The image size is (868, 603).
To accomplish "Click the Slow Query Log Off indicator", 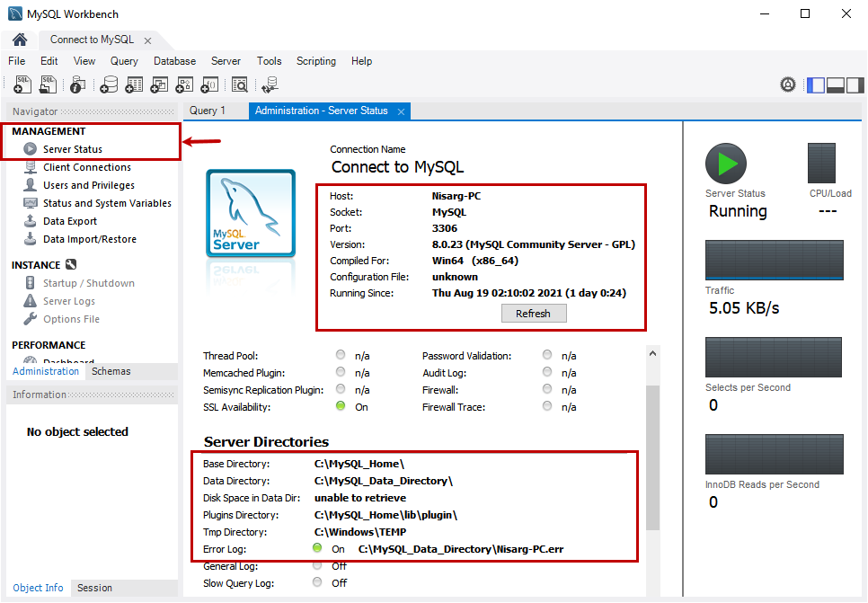I will (x=317, y=581).
